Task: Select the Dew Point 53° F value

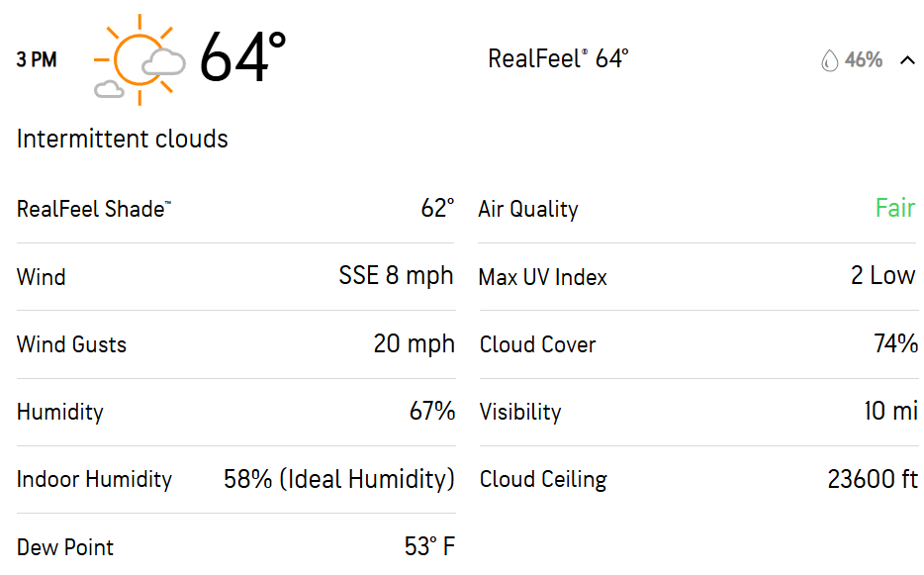Action: click(x=429, y=546)
